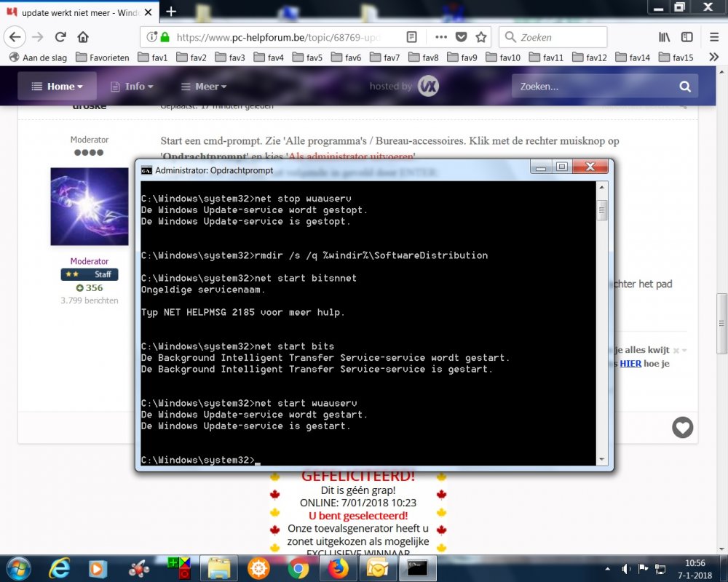
Task: Click the forum search magnifier icon
Action: (x=684, y=87)
